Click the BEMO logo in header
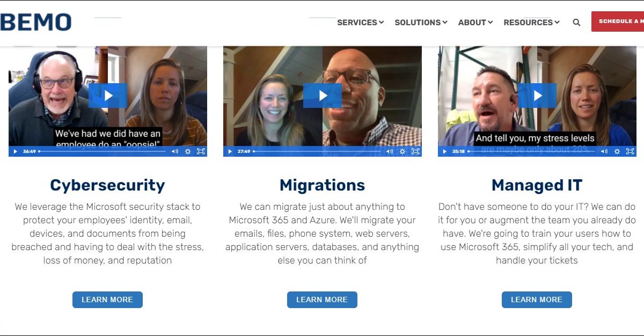This screenshot has height=336, width=644. point(35,23)
